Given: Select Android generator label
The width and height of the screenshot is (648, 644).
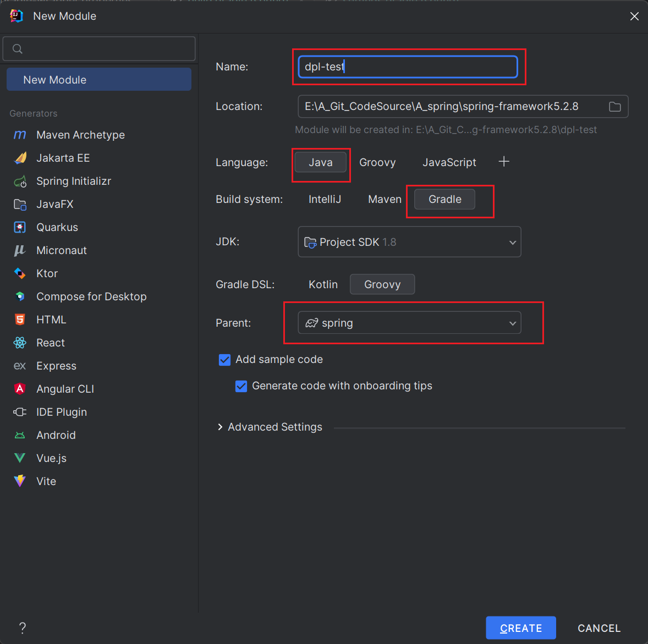Looking at the screenshot, I should 56,436.
